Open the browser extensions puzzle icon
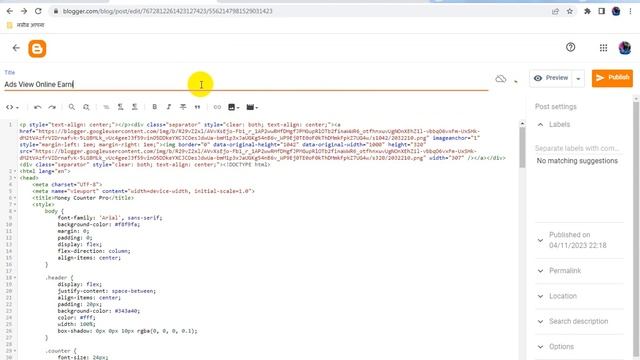 click(587, 11)
